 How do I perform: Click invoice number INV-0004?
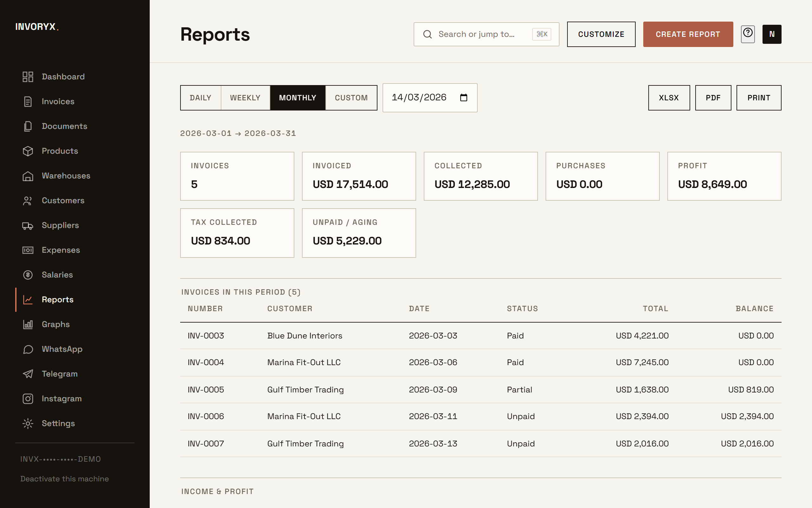(x=206, y=362)
